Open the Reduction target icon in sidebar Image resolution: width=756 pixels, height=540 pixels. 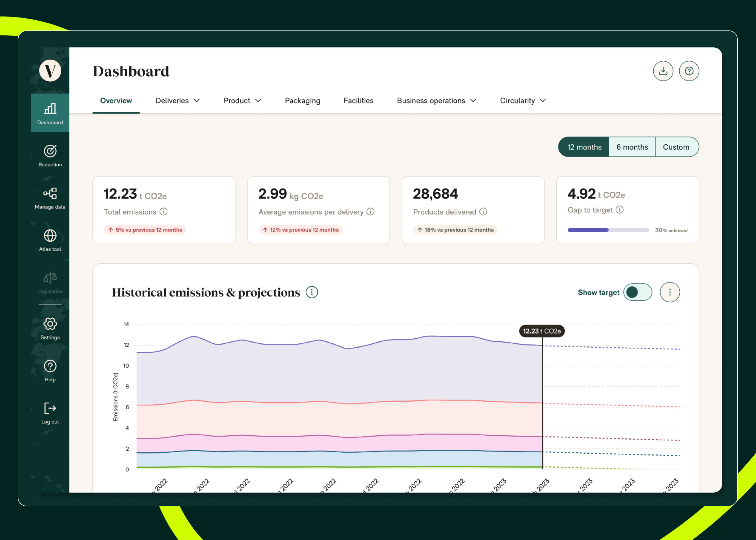50,151
